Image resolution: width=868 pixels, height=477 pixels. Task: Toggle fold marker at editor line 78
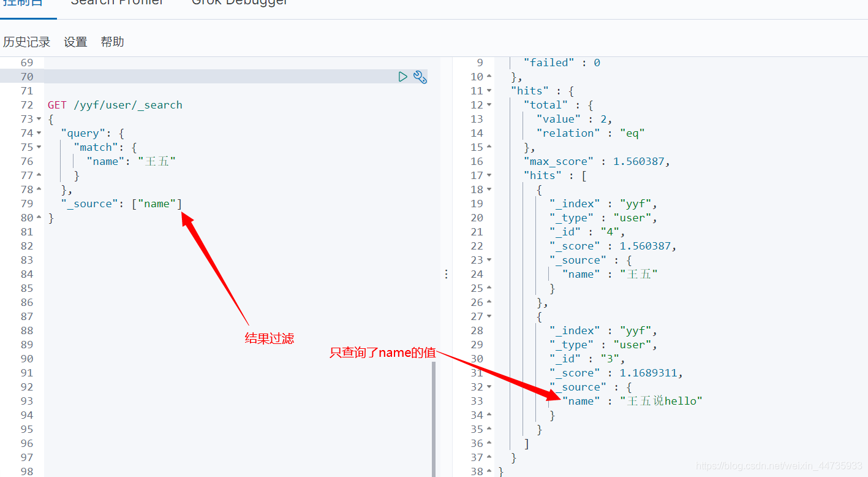click(x=39, y=189)
